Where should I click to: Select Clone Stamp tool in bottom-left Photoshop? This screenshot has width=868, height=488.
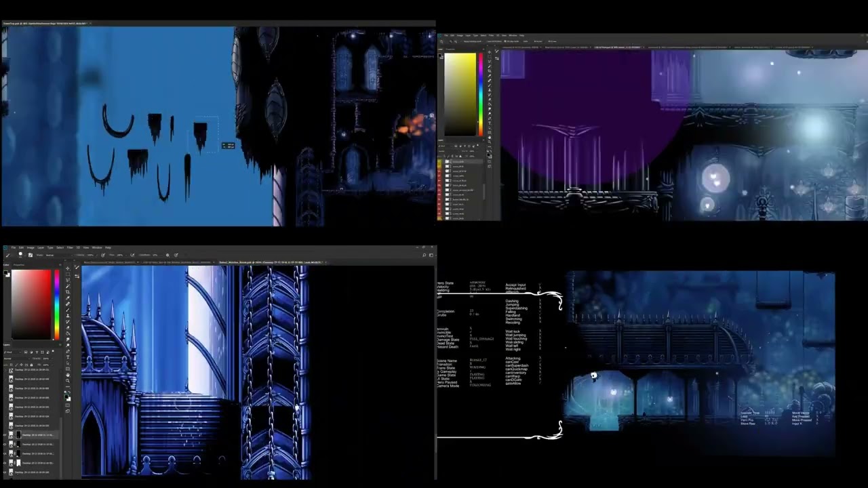pyautogui.click(x=68, y=315)
